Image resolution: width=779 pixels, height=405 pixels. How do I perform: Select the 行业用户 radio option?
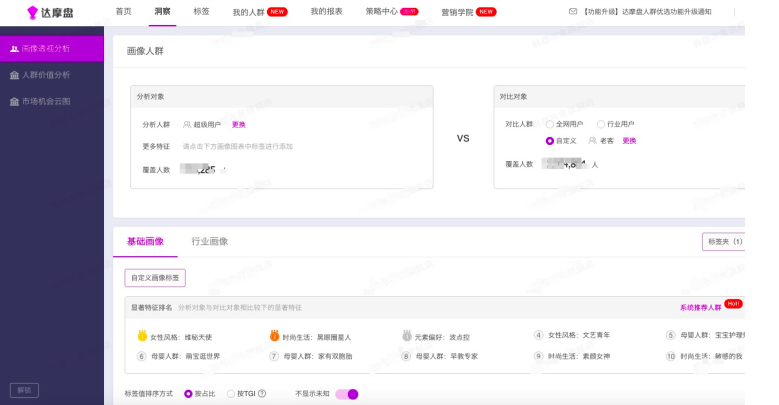pyautogui.click(x=601, y=124)
